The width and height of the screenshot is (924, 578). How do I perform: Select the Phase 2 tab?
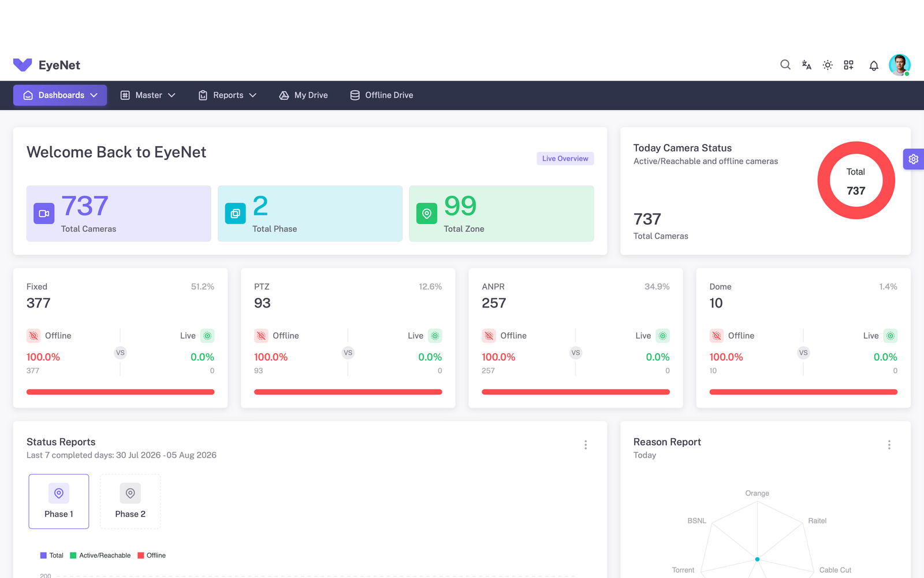[x=131, y=502]
